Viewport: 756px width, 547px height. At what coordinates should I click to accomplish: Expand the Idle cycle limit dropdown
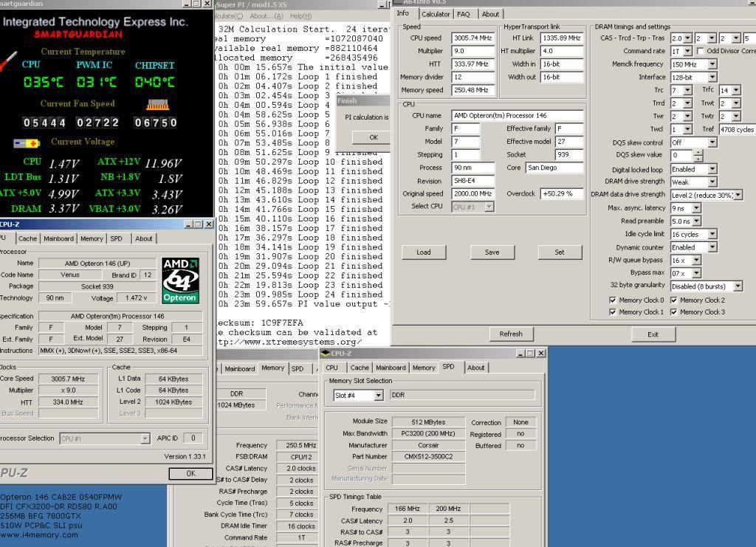pyautogui.click(x=712, y=234)
